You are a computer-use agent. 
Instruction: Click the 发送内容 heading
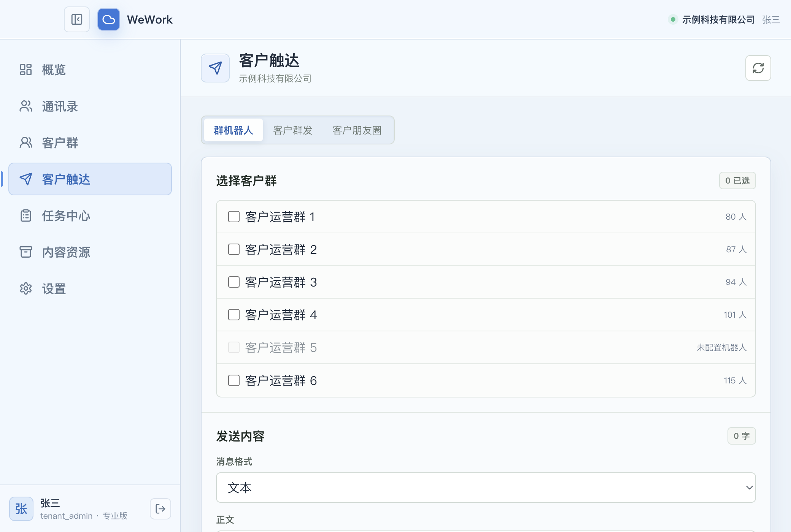coord(240,436)
